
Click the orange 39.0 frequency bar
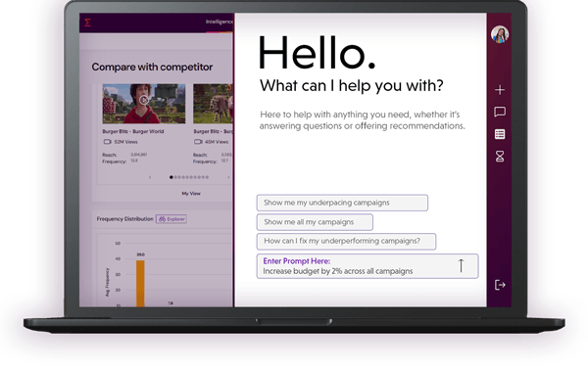[x=140, y=284]
